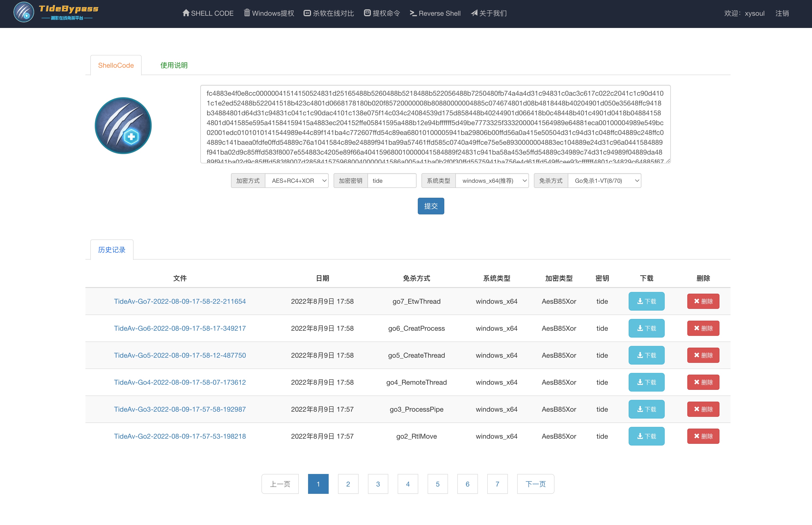Expand the 免杀方式 Go免杀1 dropdown
The width and height of the screenshot is (812, 525).
coord(604,181)
